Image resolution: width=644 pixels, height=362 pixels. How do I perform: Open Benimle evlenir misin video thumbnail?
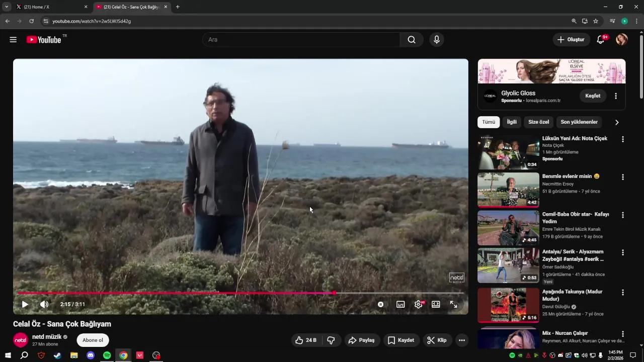(x=508, y=190)
